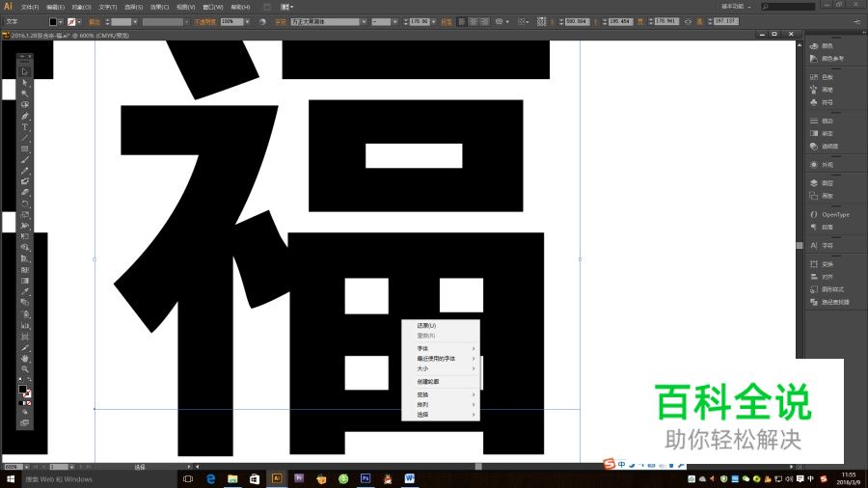The width and height of the screenshot is (868, 488).
Task: Toggle center paragraph alignment
Action: coord(474,21)
